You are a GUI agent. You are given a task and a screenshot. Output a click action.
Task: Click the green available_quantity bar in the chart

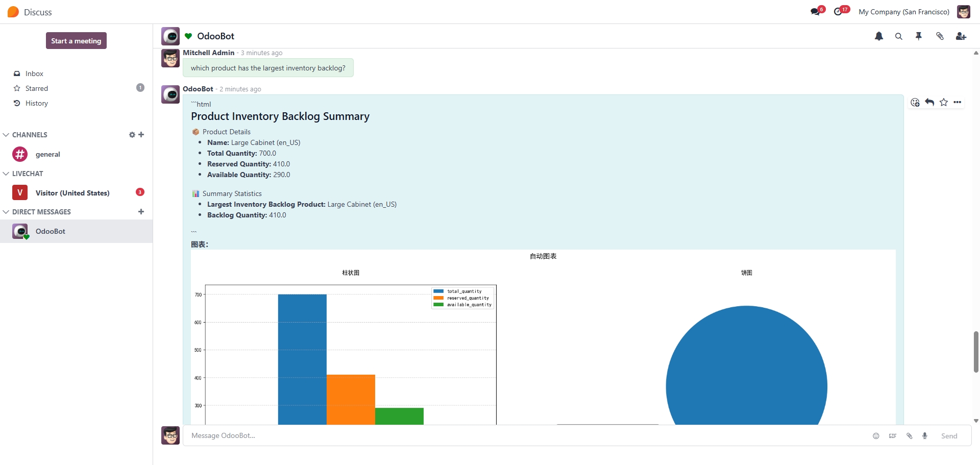coord(399,416)
